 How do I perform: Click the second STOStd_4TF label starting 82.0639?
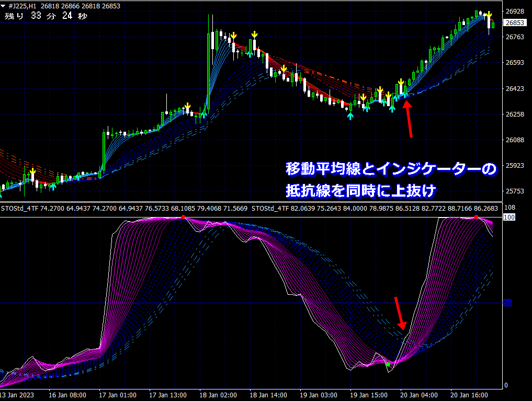tap(270, 208)
